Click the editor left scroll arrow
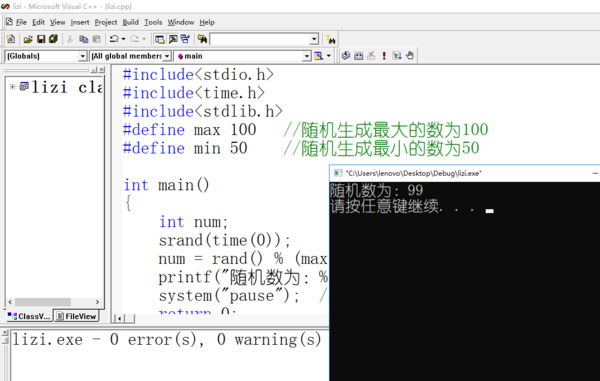The image size is (600, 381). coord(119,318)
